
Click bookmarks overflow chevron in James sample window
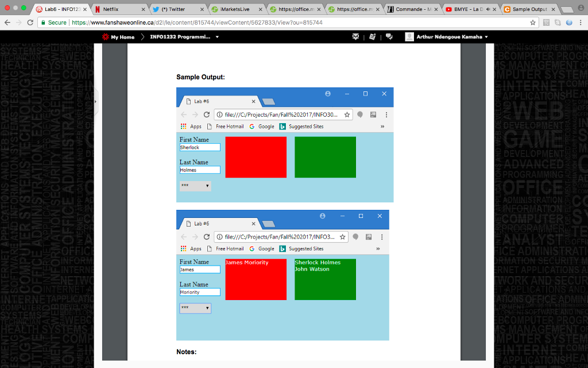point(378,248)
